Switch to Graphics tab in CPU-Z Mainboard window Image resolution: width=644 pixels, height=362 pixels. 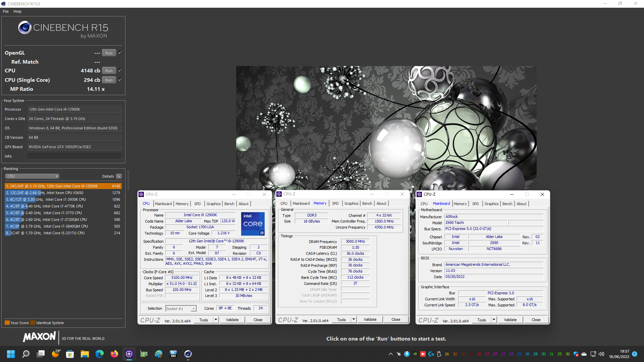[x=492, y=204]
